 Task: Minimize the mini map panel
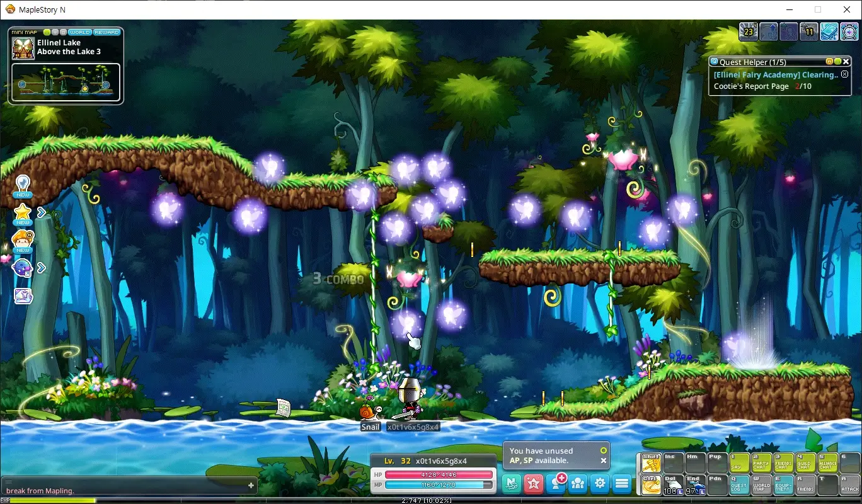point(46,32)
